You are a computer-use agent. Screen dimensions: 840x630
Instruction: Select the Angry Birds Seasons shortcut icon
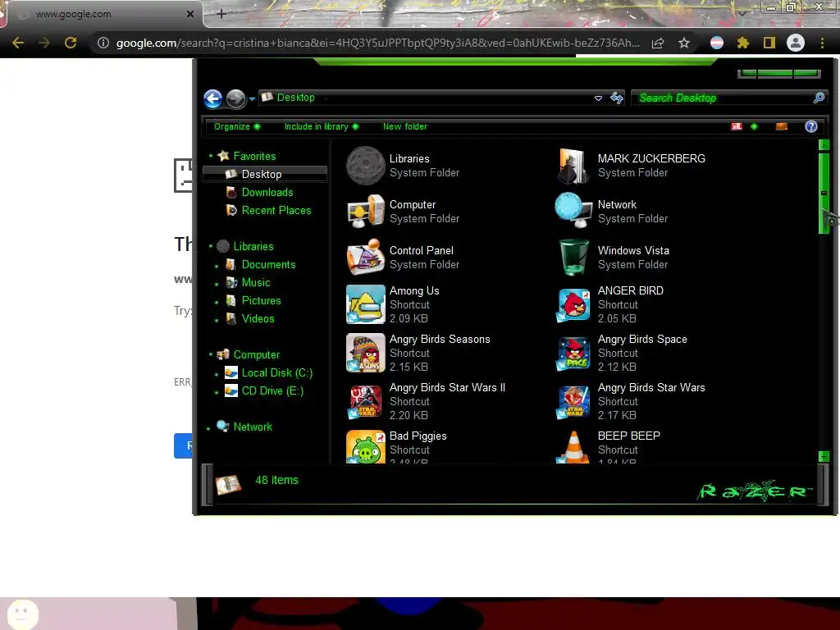pos(365,353)
